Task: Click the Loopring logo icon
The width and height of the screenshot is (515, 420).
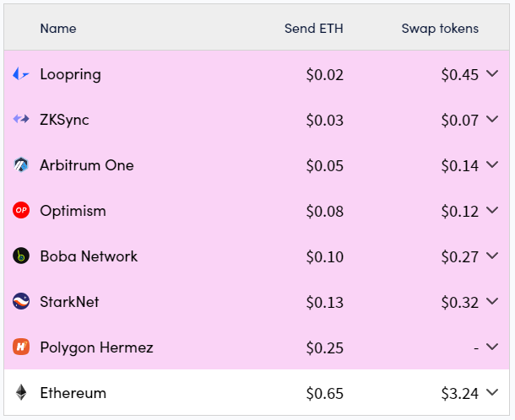Action: coord(21,74)
